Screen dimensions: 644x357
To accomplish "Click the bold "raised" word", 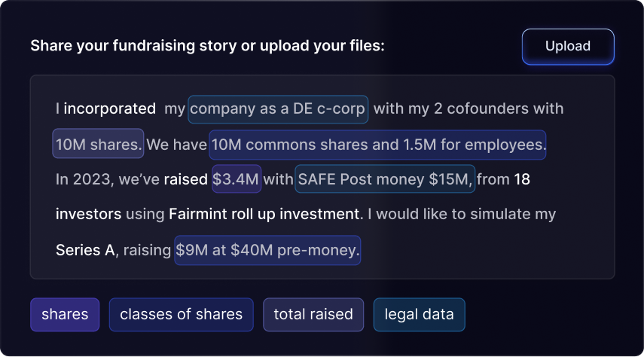I will click(185, 179).
